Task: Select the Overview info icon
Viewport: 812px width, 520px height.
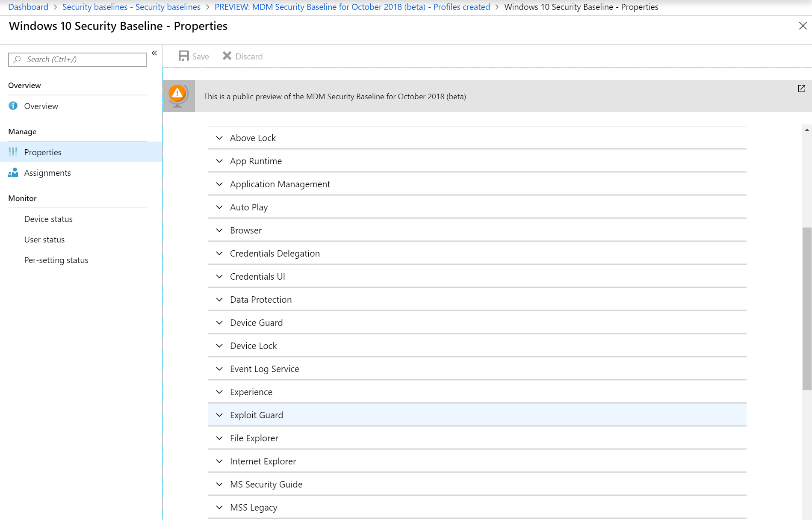Action: pos(13,106)
